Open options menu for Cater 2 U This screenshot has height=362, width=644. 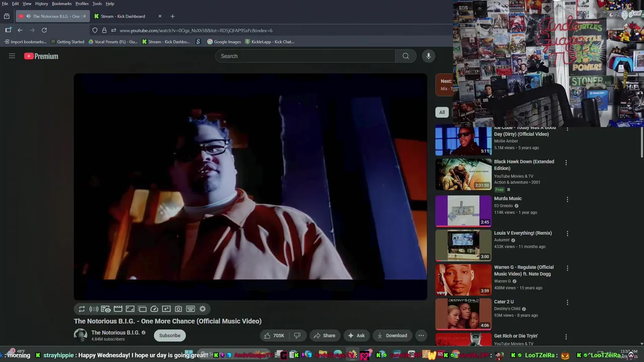pos(568,303)
